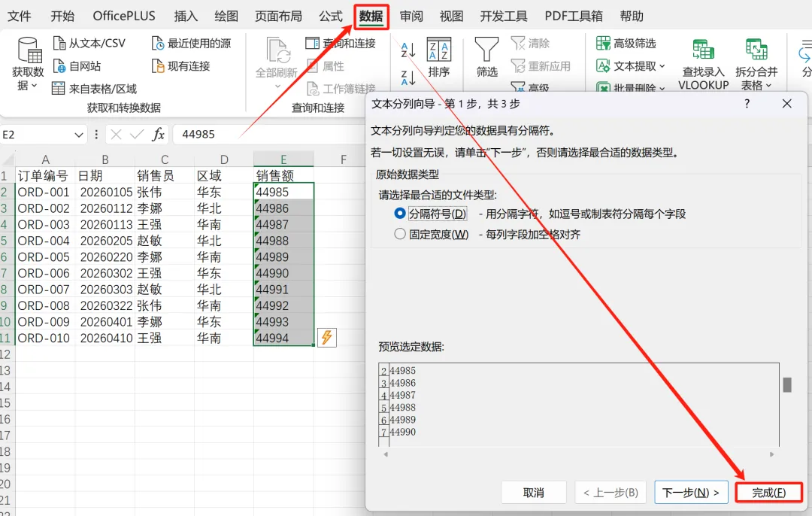Switch to the PDF工具箱 tab
The width and height of the screenshot is (812, 516).
point(574,16)
